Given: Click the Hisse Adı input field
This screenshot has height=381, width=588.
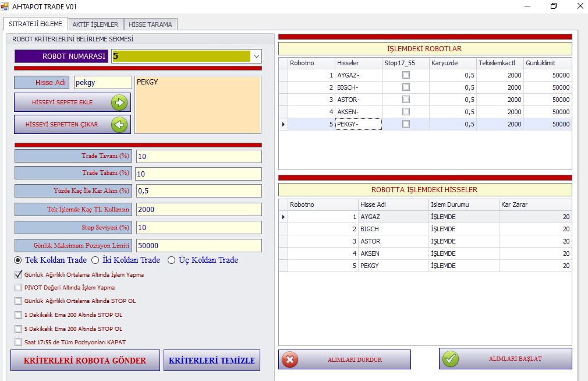Looking at the screenshot, I should (102, 83).
